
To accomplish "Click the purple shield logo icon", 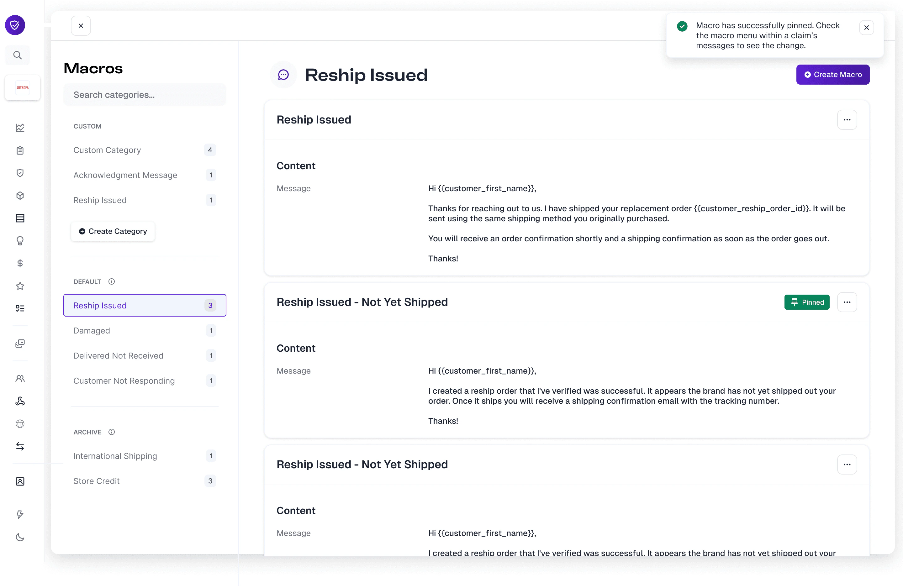I will point(15,25).
